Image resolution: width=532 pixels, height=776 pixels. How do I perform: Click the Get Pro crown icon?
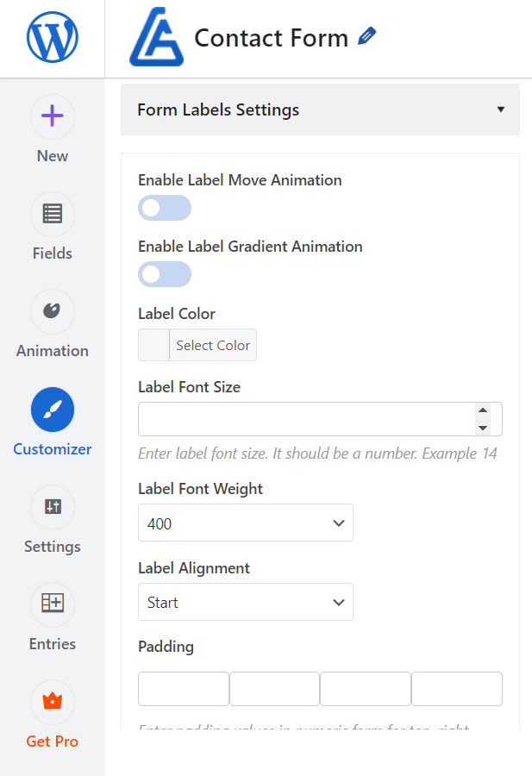tap(52, 702)
